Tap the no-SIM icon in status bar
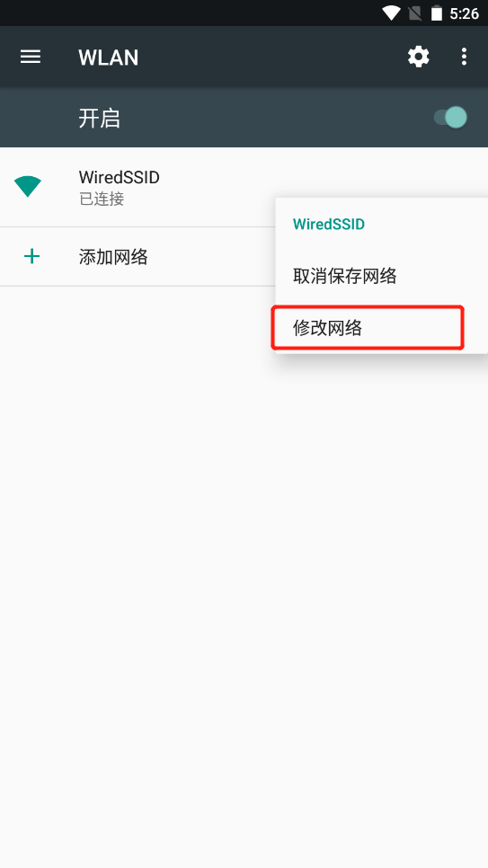 coord(415,13)
